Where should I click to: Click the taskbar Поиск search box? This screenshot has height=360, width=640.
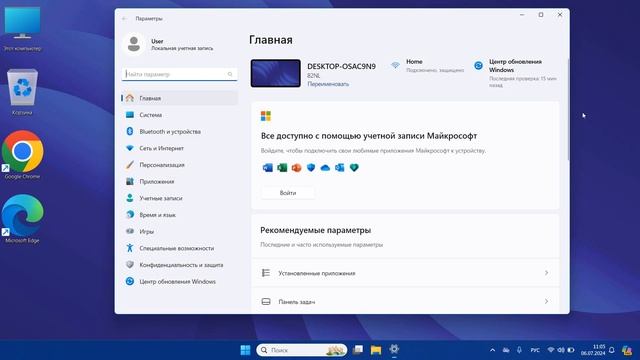(x=302, y=350)
